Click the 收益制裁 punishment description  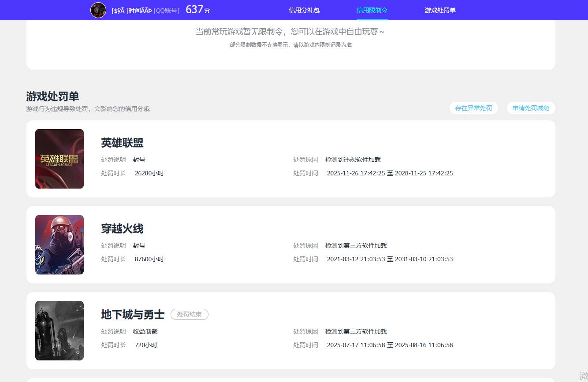(x=145, y=331)
